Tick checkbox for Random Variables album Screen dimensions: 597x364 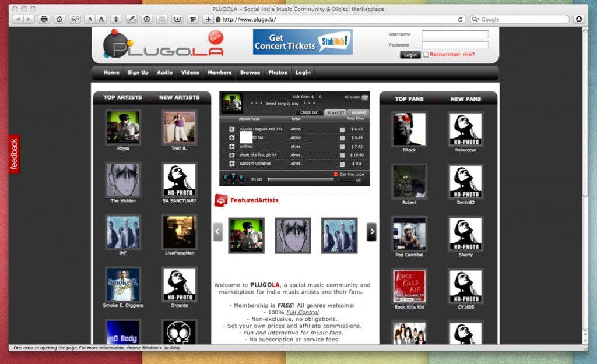tap(342, 164)
